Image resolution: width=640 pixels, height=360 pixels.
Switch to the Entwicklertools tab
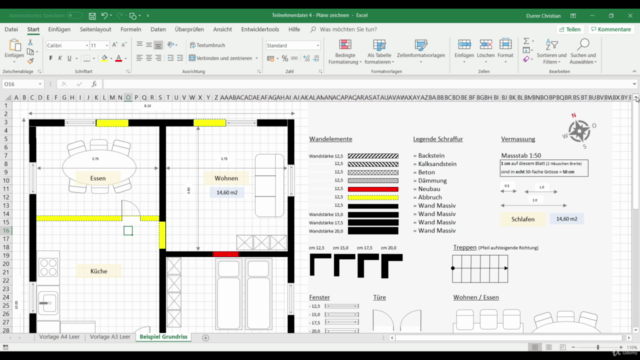point(260,29)
